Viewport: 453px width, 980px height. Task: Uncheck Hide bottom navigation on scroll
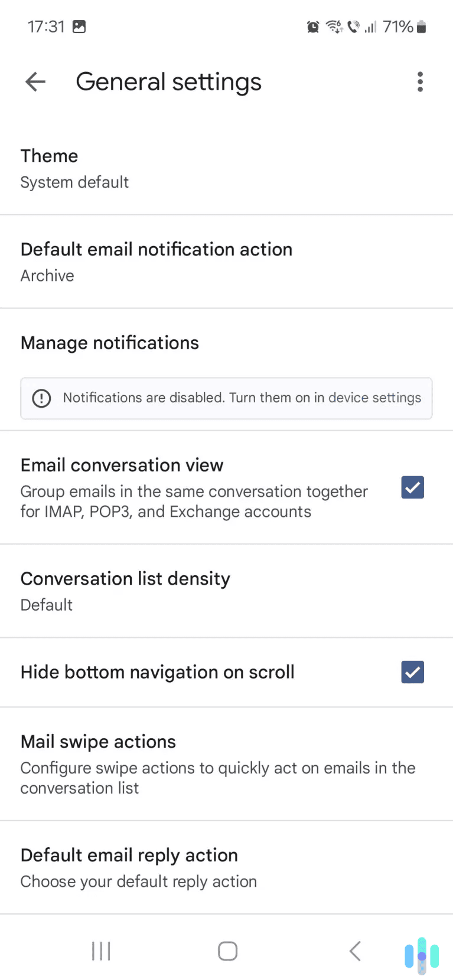(x=412, y=672)
